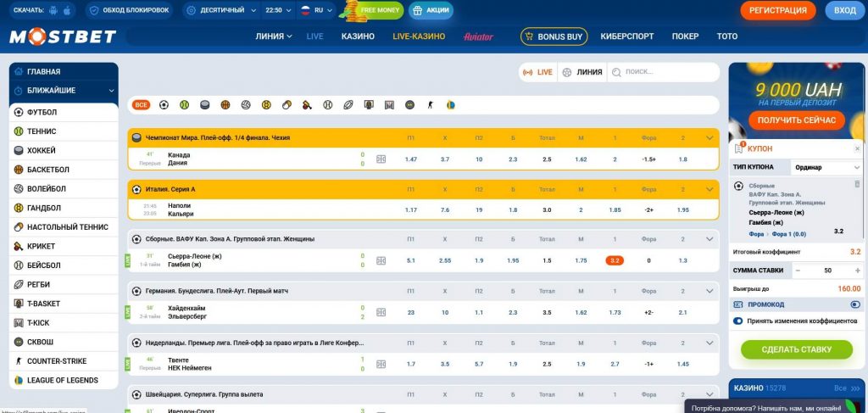Open ТОТО section

click(726, 36)
